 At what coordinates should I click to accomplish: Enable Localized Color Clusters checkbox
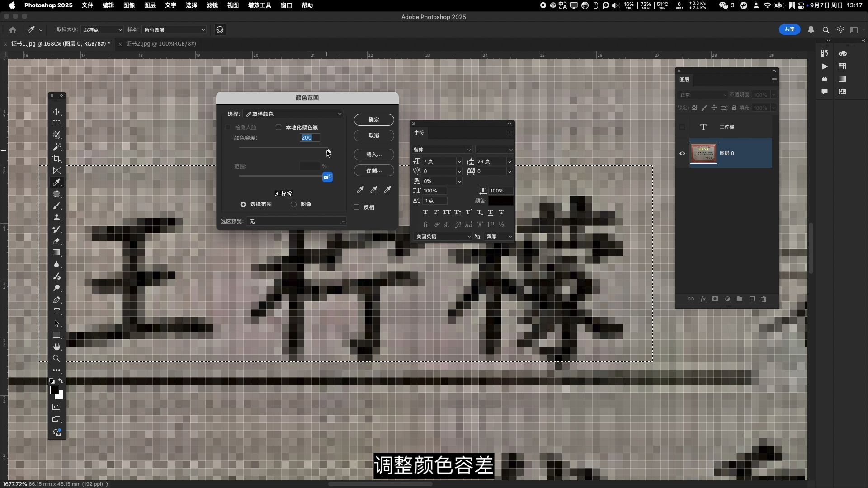278,127
